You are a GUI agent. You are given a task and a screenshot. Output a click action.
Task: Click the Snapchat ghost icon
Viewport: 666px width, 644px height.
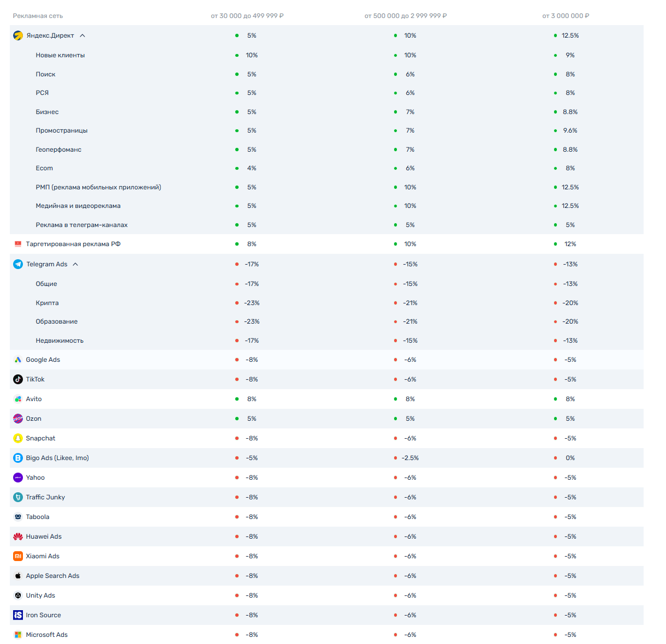[x=18, y=438]
